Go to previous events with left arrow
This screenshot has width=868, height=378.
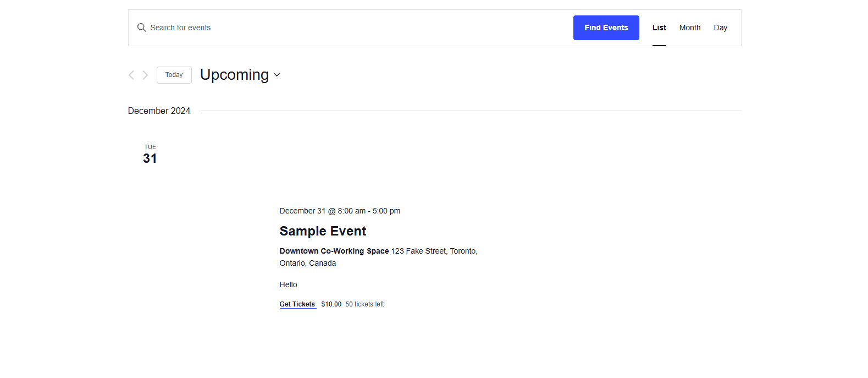pyautogui.click(x=131, y=75)
